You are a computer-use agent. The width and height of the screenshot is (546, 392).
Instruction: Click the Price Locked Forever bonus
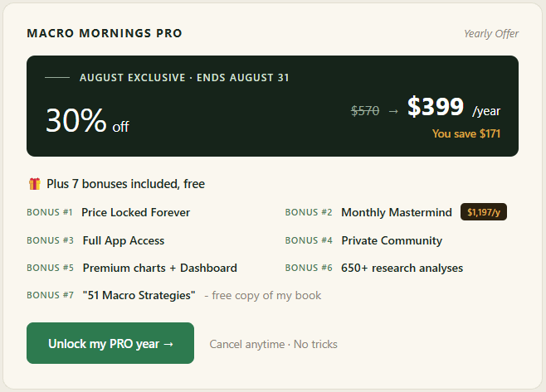click(x=135, y=212)
